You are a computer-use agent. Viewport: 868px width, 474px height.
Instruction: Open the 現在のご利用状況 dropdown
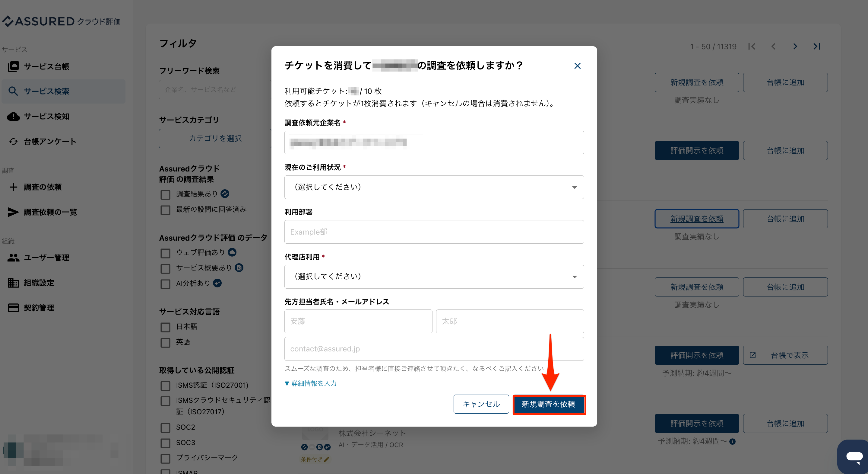point(434,187)
